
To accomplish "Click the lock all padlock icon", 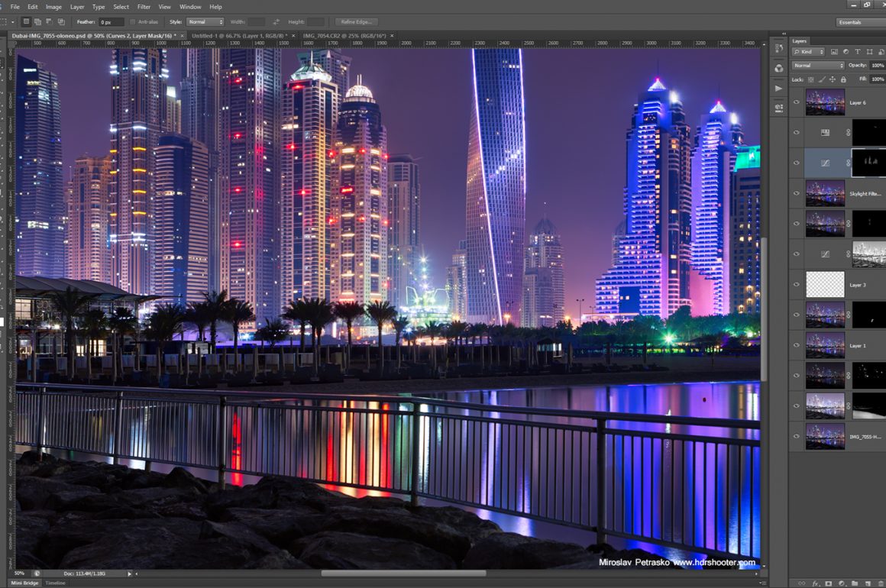I will (843, 79).
